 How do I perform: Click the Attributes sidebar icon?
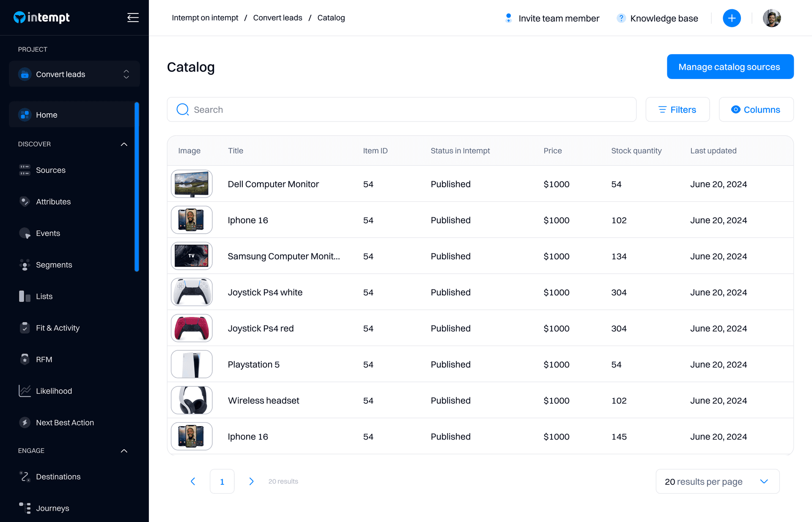coord(25,202)
